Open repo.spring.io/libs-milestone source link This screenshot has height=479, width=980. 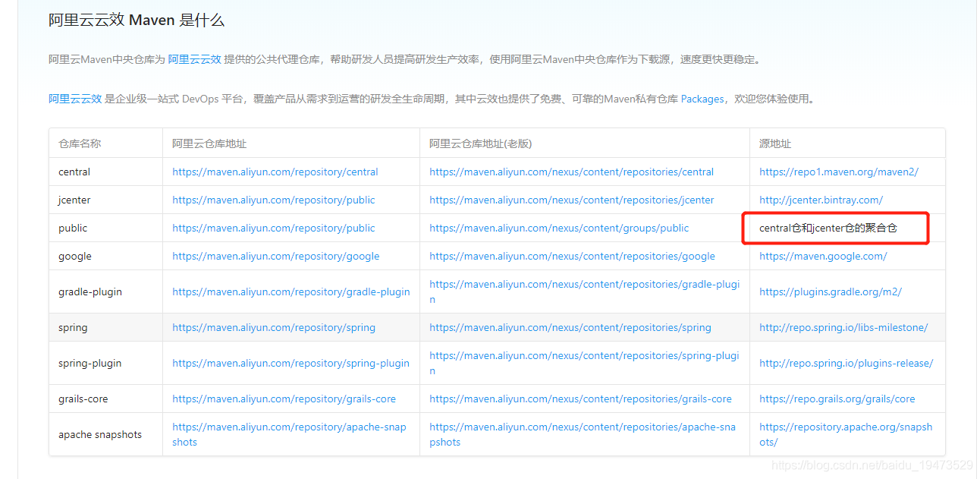click(x=843, y=327)
